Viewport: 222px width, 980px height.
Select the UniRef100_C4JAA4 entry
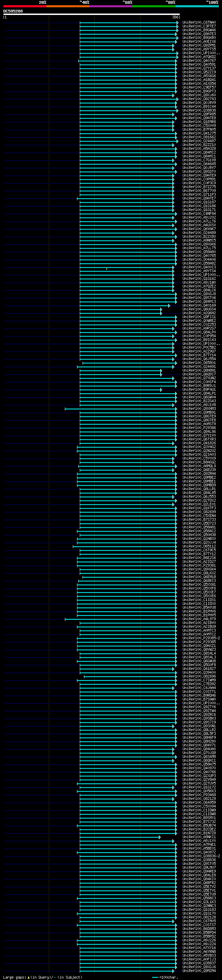point(199,688)
